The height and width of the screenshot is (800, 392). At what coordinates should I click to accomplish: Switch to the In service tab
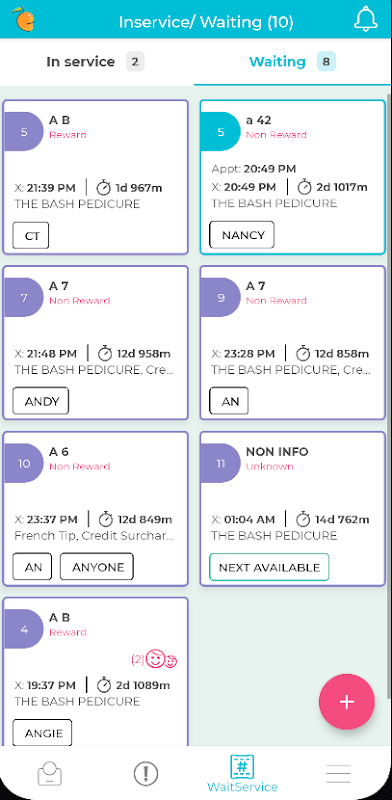pyautogui.click(x=95, y=62)
